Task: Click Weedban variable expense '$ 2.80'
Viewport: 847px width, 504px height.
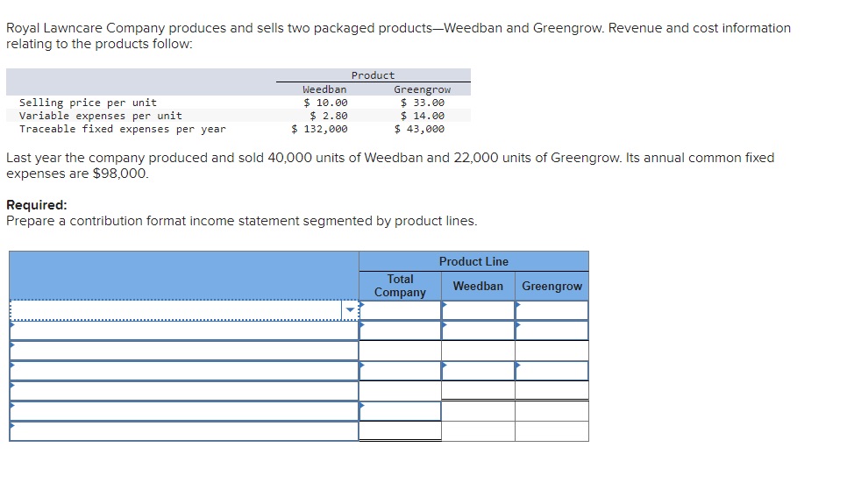Action: coord(329,116)
